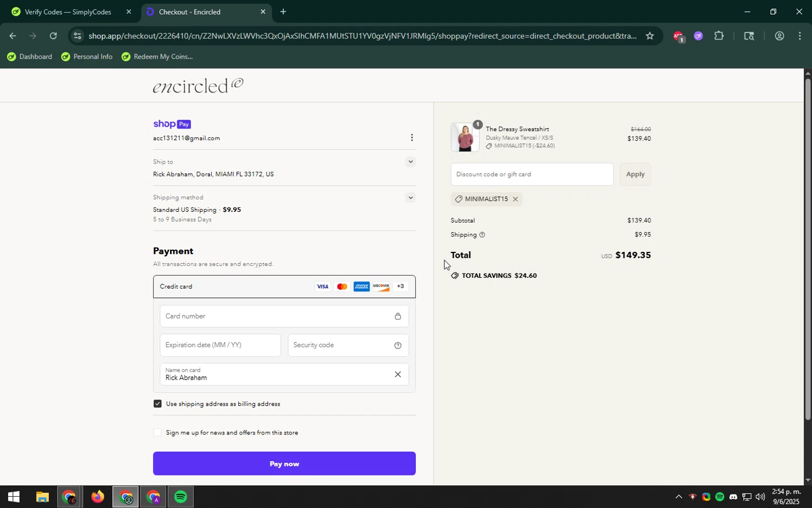812x508 pixels.
Task: Uncheck Use shipping address as billing address
Action: coord(158,403)
